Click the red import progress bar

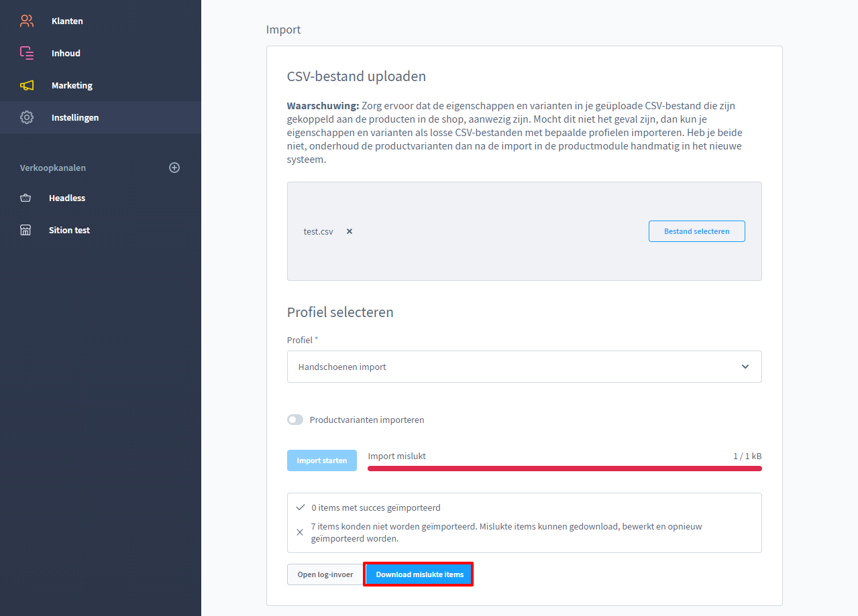click(564, 469)
